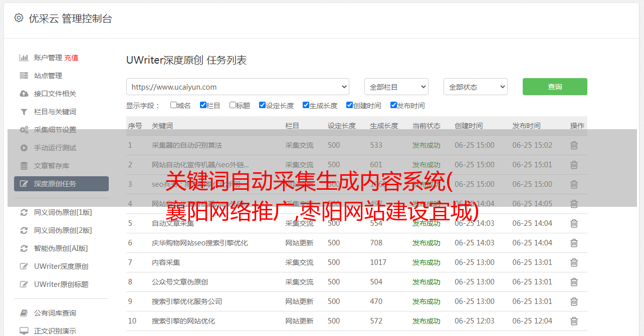Click 发布成功 status in the 公众号文章伪原创 row
Image resolution: width=644 pixels, height=336 pixels.
[x=426, y=282]
